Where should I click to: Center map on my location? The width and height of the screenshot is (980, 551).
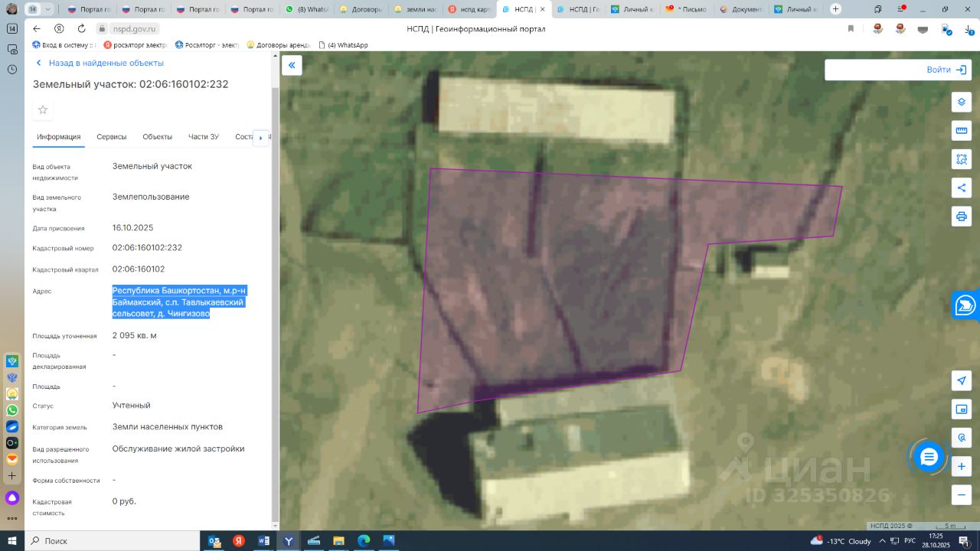(x=962, y=381)
